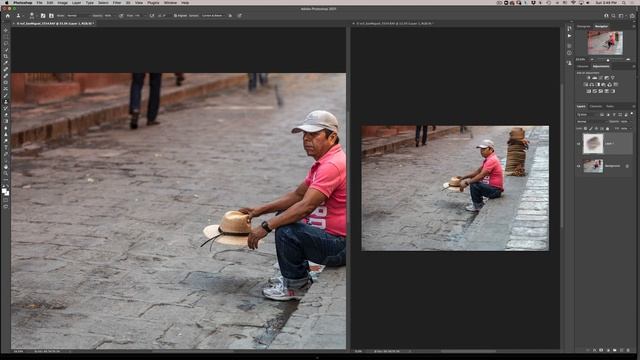Toggle Quick Mask mode icon

coord(6,200)
